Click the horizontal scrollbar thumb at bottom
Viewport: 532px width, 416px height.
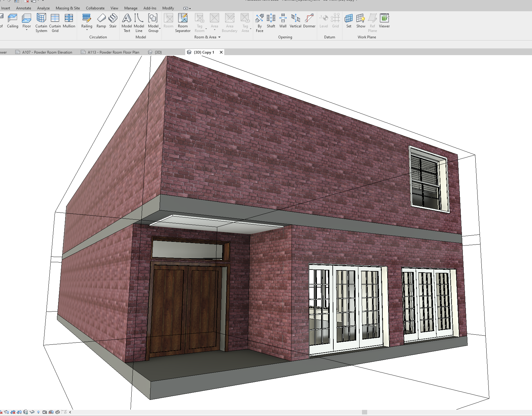click(364, 412)
